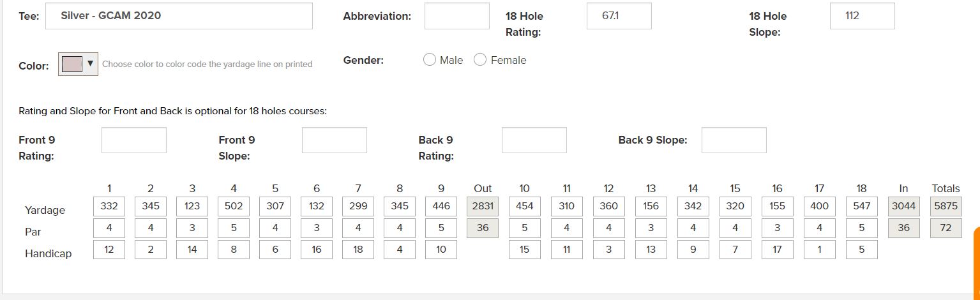Select the Female gender radio button
Viewport: 980px width, 300px height.
click(x=480, y=60)
